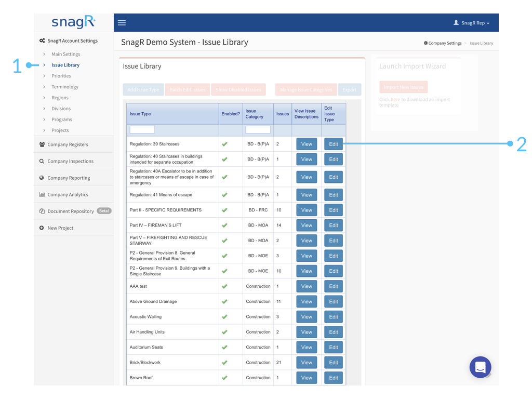Click Import New Issues button
The height and width of the screenshot is (399, 532).
403,87
